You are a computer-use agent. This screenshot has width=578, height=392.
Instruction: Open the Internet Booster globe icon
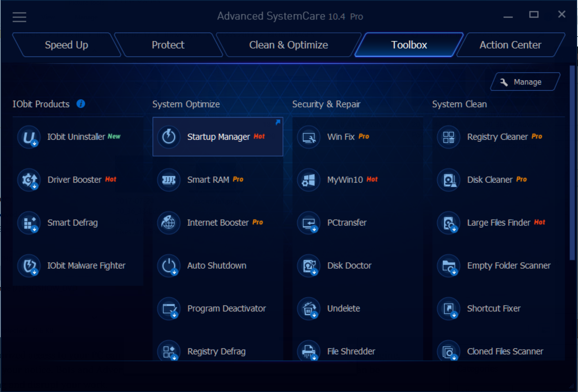coord(169,223)
